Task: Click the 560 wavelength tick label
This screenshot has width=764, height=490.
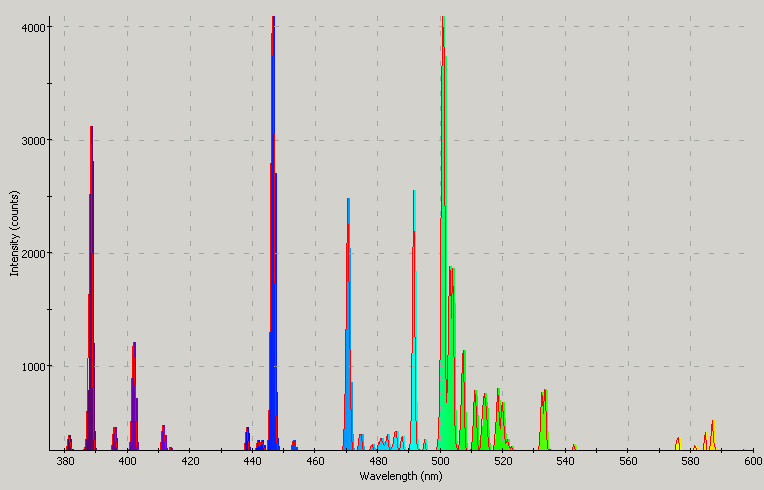Action: tap(628, 461)
